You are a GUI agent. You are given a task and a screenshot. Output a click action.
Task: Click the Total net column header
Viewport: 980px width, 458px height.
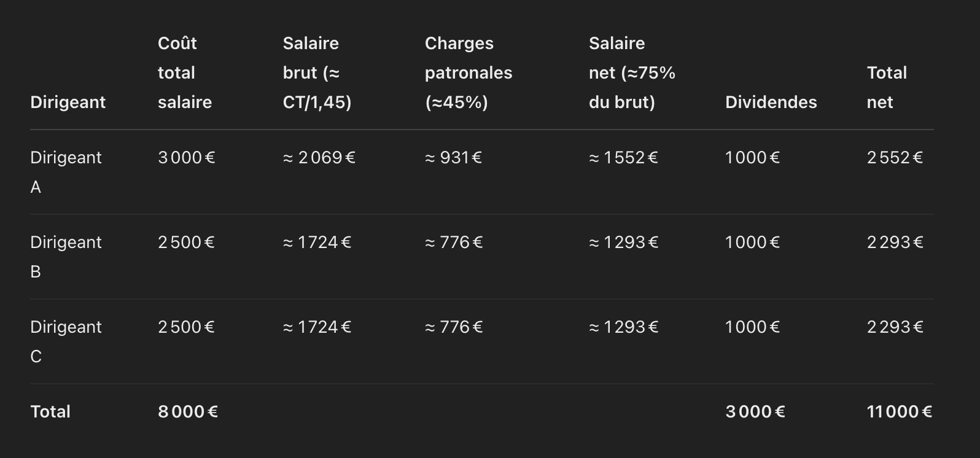click(x=887, y=87)
